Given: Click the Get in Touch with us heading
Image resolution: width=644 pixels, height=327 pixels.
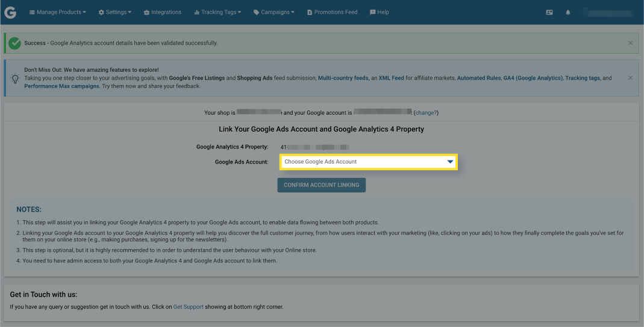Looking at the screenshot, I should tap(43, 294).
